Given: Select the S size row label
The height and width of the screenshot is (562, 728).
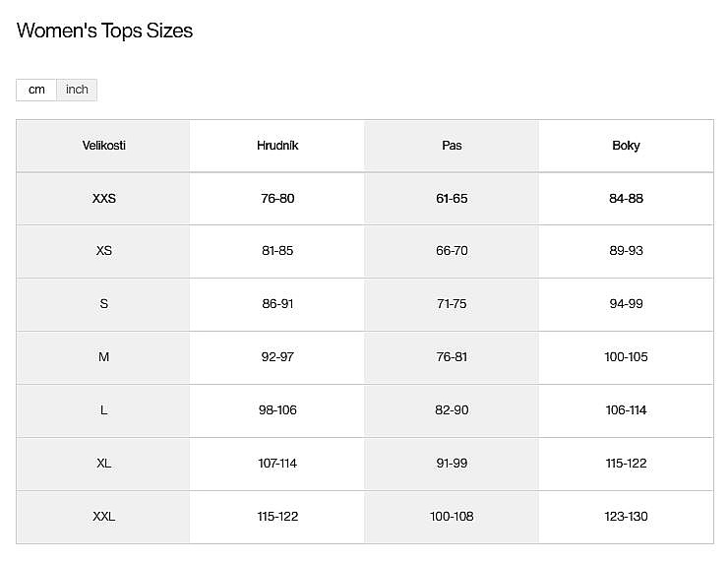Looking at the screenshot, I should pos(104,304).
